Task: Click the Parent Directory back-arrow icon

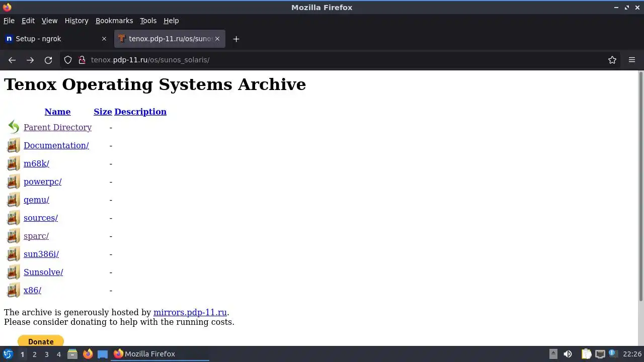Action: pyautogui.click(x=14, y=127)
